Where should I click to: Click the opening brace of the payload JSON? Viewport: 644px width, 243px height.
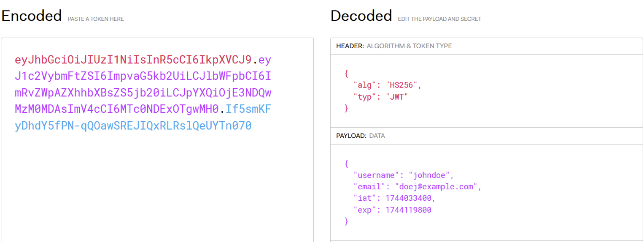[347, 164]
